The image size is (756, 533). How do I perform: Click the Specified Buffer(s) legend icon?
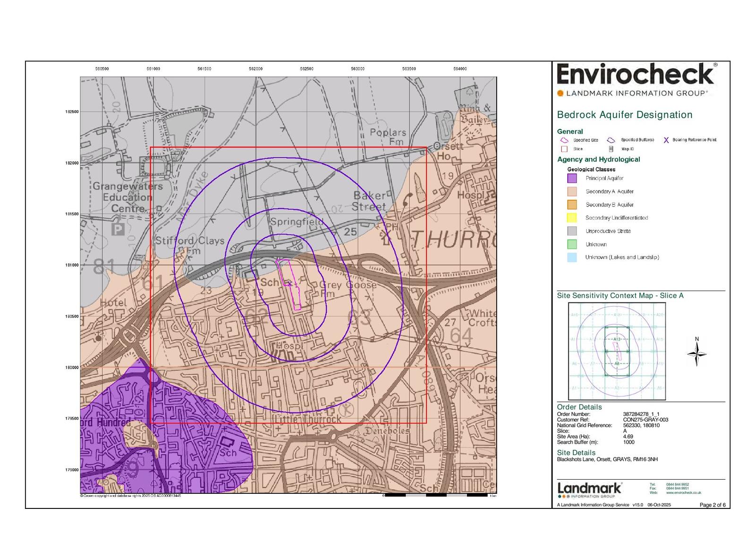611,140
